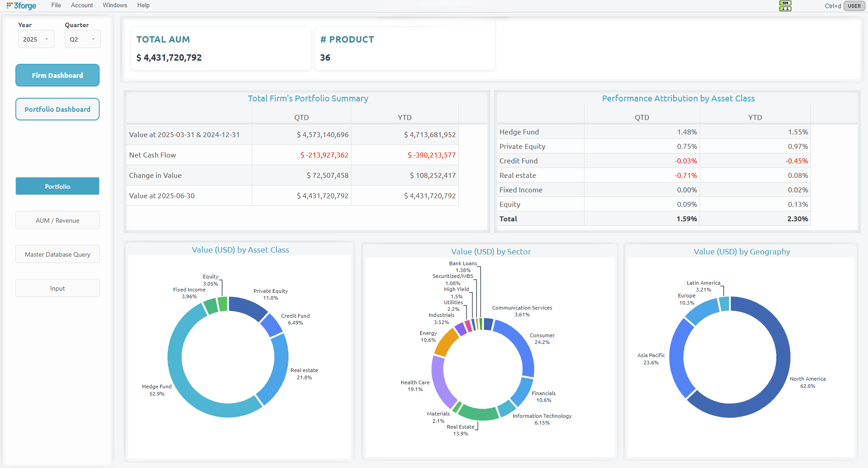
Task: Open the Account menu
Action: [82, 5]
